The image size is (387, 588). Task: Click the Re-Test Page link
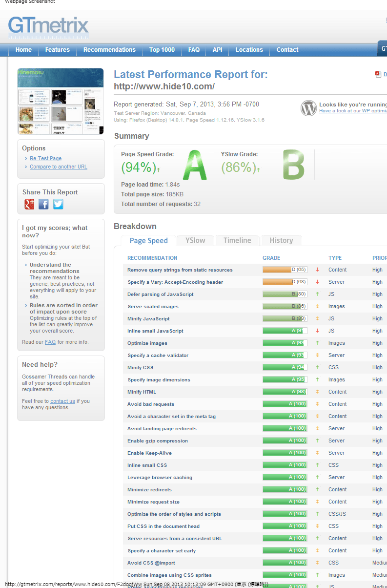pyautogui.click(x=45, y=158)
